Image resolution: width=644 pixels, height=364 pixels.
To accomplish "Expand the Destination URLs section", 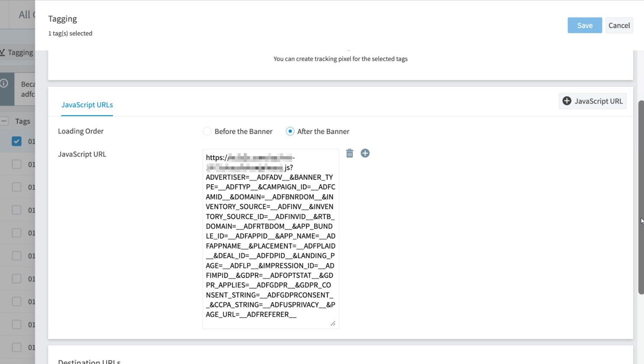I will point(89,361).
